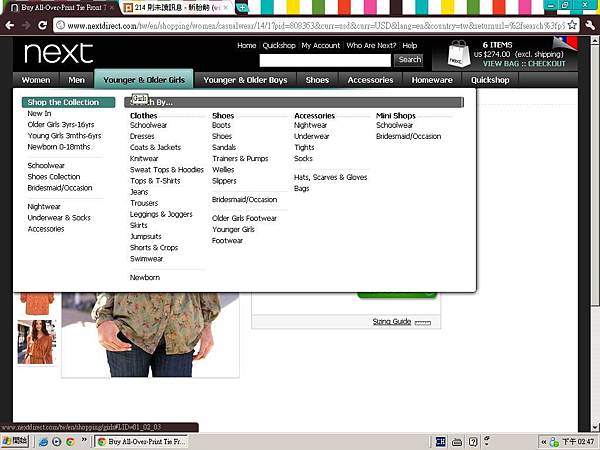Open Younger & Older Girls menu
The image size is (600, 450).
coord(144,80)
